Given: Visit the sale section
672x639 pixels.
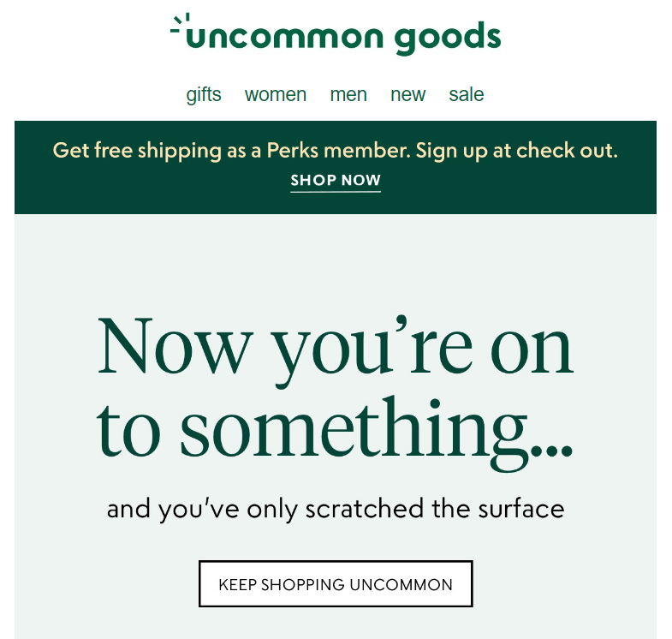Looking at the screenshot, I should (x=467, y=95).
